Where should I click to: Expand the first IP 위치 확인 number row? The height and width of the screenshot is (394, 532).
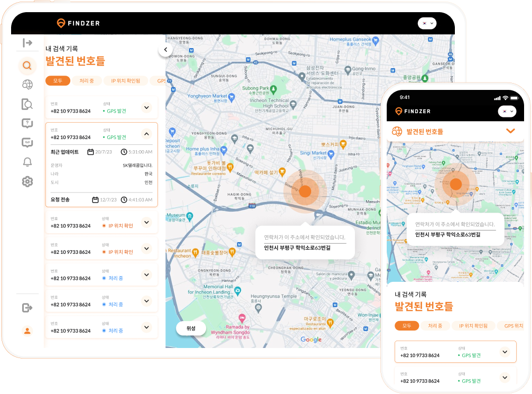(147, 222)
